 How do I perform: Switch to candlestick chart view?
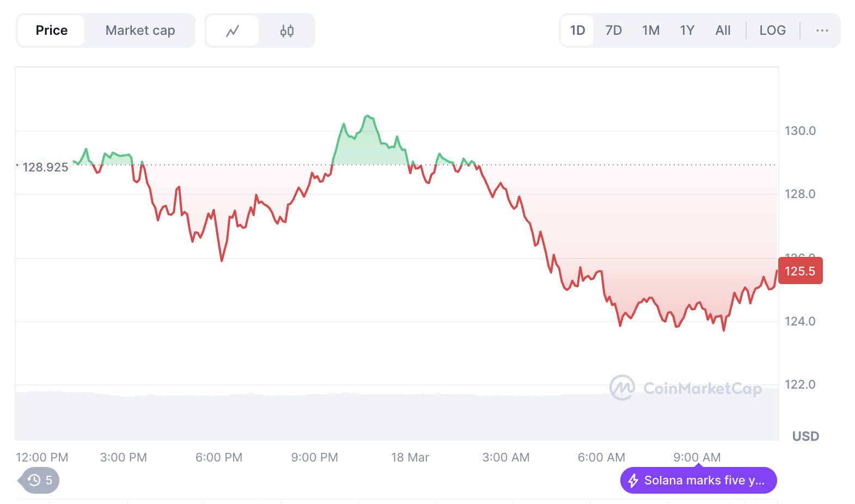pos(287,30)
